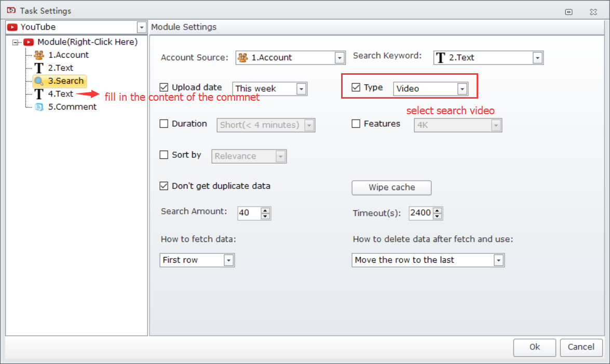The width and height of the screenshot is (610, 364).
Task: Increase Search Amount with up arrow
Action: point(265,210)
